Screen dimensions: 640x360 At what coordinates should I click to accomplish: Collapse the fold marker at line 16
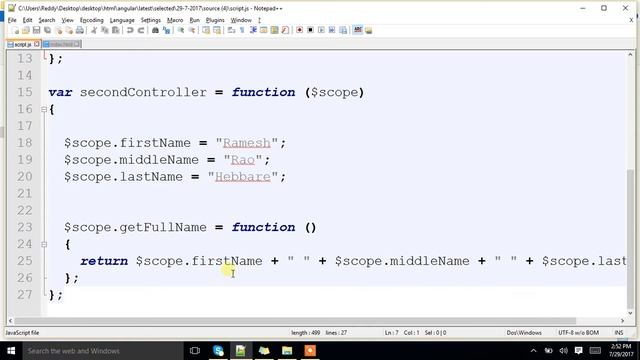[x=44, y=109]
